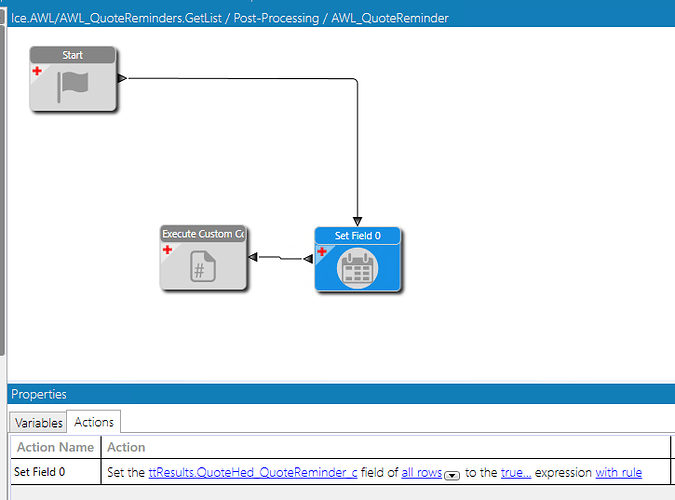Viewport: 675px width, 500px height.
Task: Click Set Field 0 top input arrow
Action: 357,221
